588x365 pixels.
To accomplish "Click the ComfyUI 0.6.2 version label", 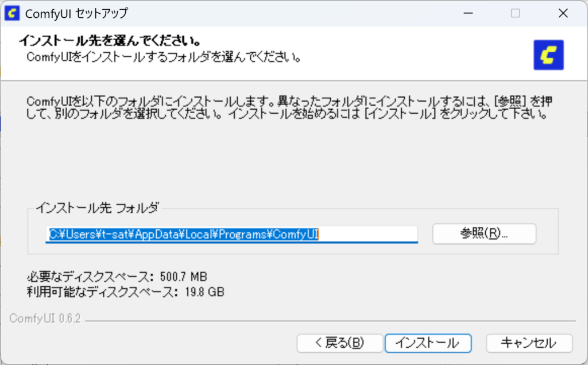I will click(45, 319).
